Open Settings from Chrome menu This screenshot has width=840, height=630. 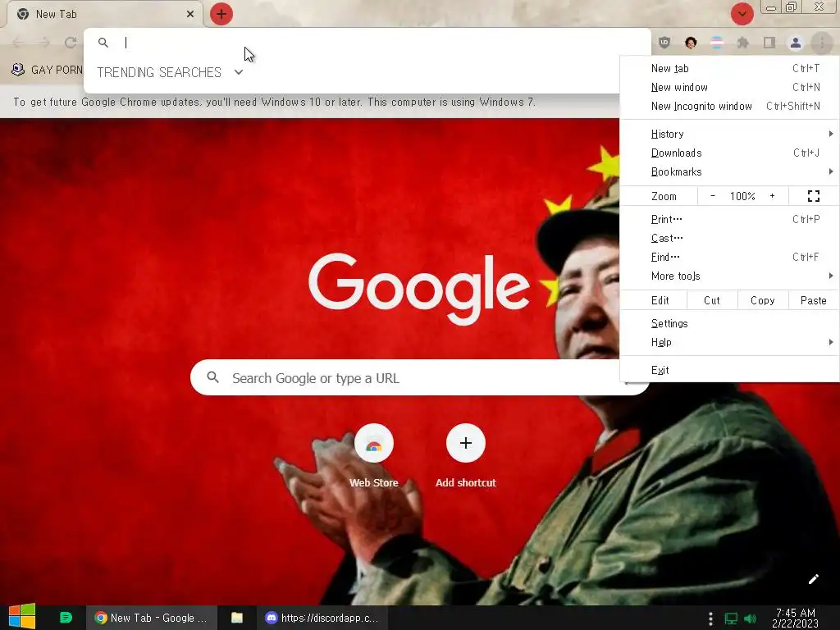(729, 323)
